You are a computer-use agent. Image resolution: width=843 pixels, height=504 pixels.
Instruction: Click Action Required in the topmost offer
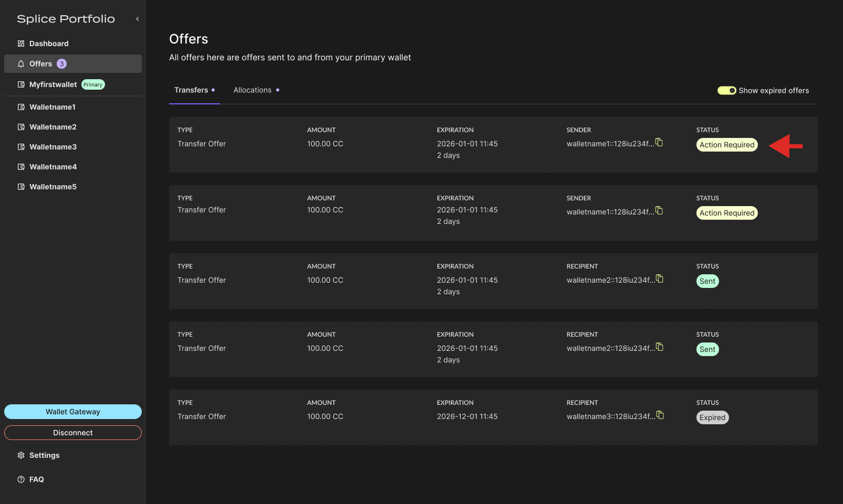(727, 145)
